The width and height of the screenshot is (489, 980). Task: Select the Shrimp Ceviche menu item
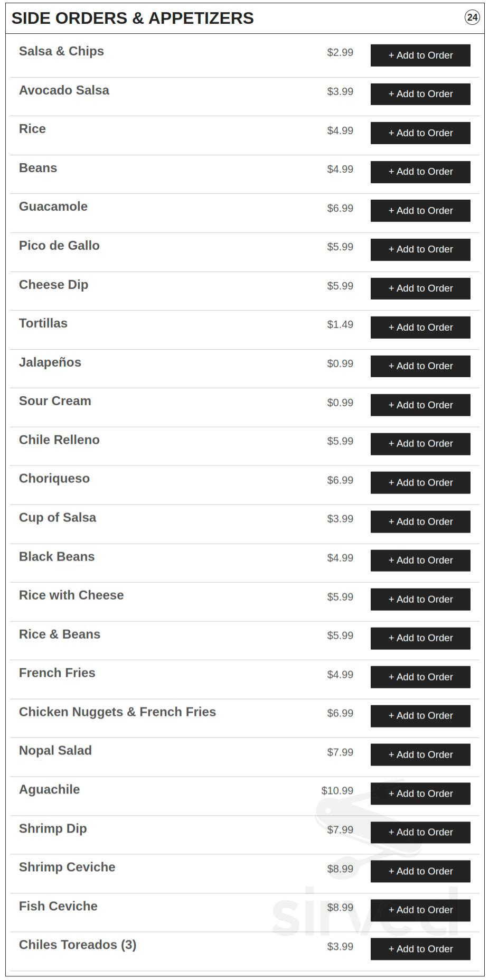tap(67, 866)
